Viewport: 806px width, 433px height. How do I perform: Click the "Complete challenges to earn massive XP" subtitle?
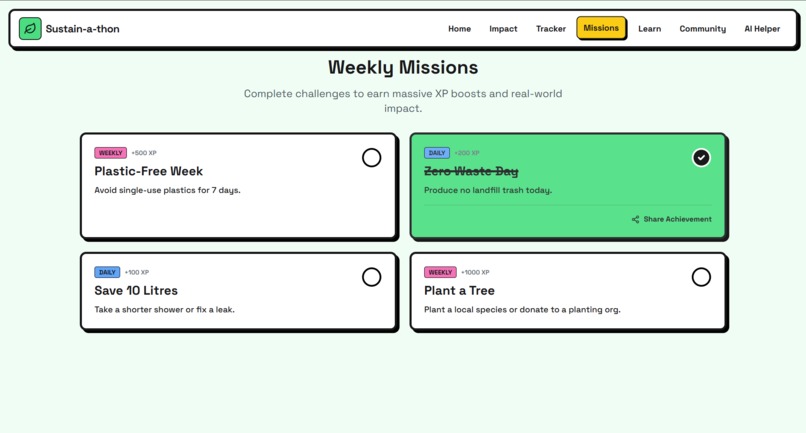pos(403,101)
